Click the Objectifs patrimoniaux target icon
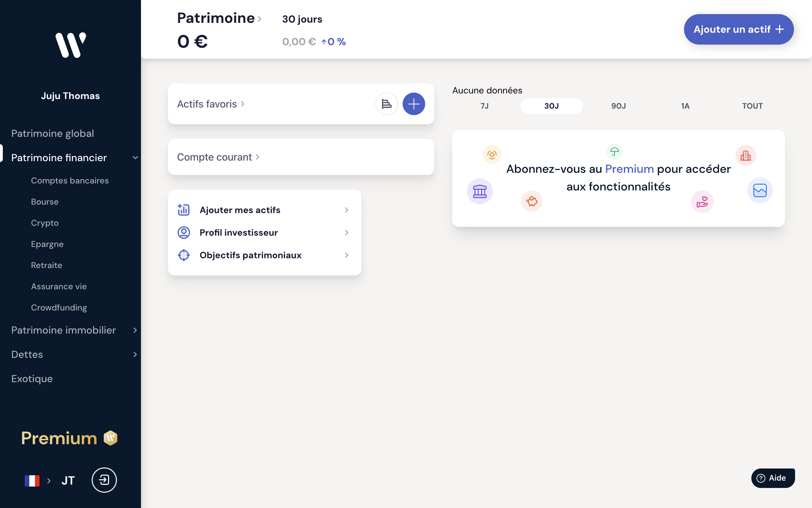The width and height of the screenshot is (812, 508). click(x=184, y=255)
